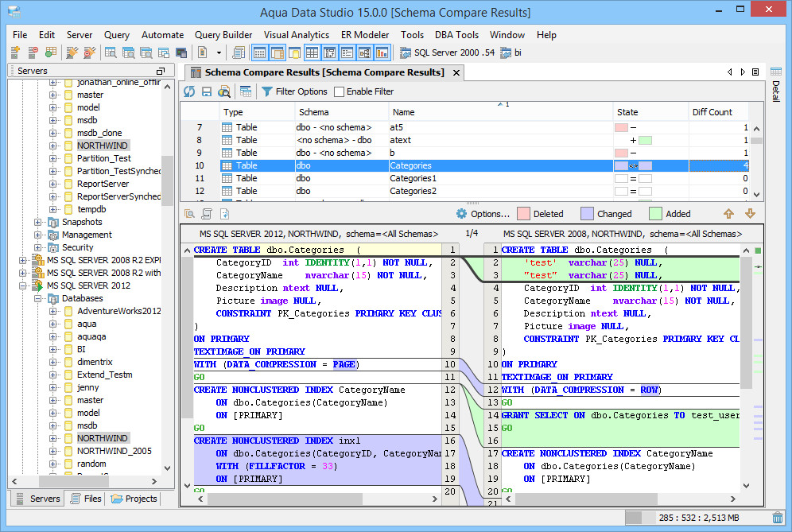Go to next difference with down arrow
This screenshot has height=532, width=792.
[750, 214]
